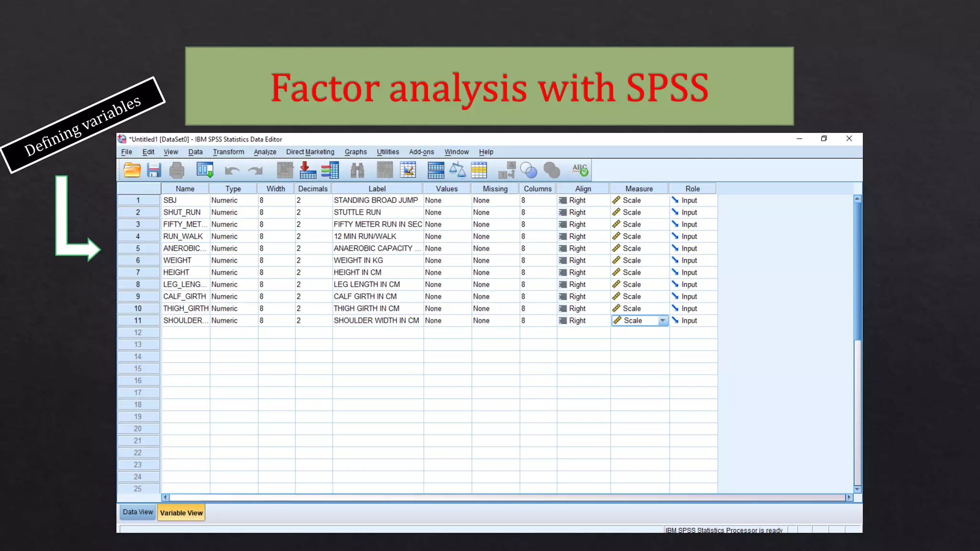Select the Variable View tab
This screenshot has height=551, width=980.
click(181, 513)
